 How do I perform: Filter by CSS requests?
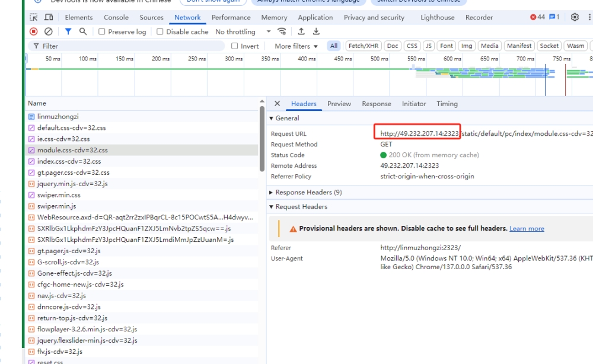point(412,46)
